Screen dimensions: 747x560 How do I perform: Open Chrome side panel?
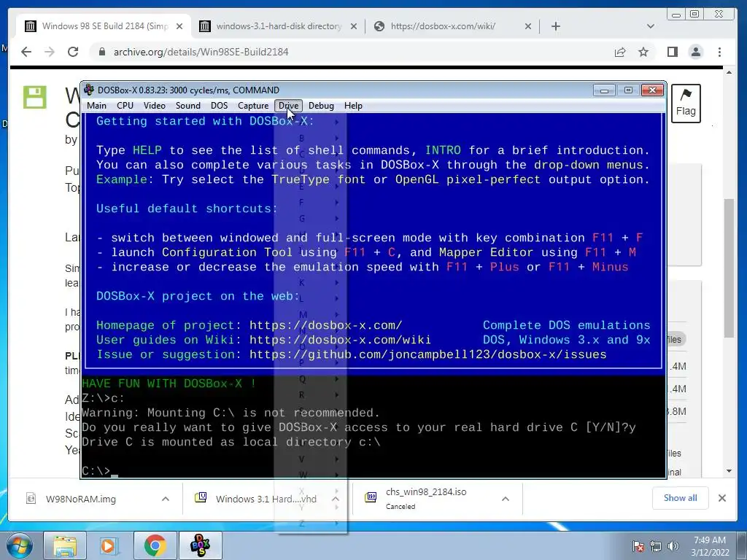[x=672, y=52]
